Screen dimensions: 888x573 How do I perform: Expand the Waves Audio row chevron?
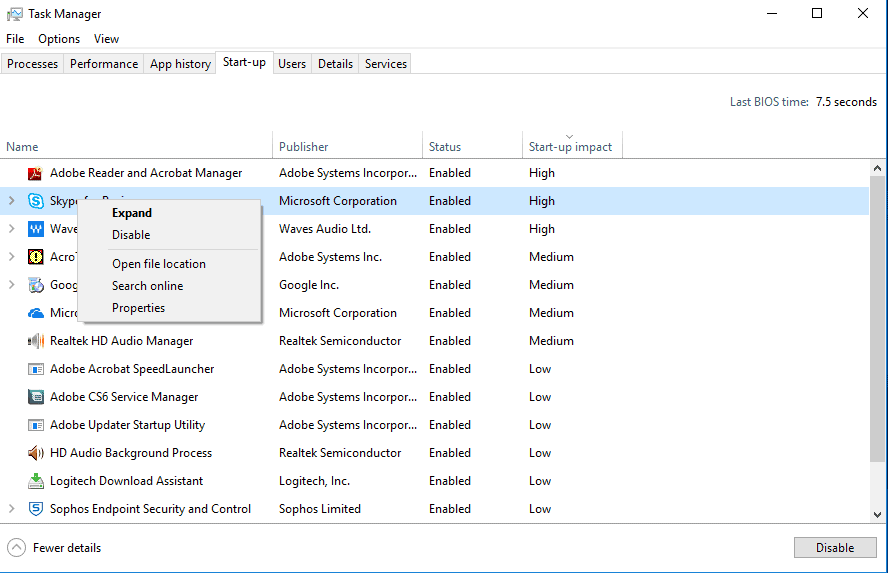coord(11,229)
